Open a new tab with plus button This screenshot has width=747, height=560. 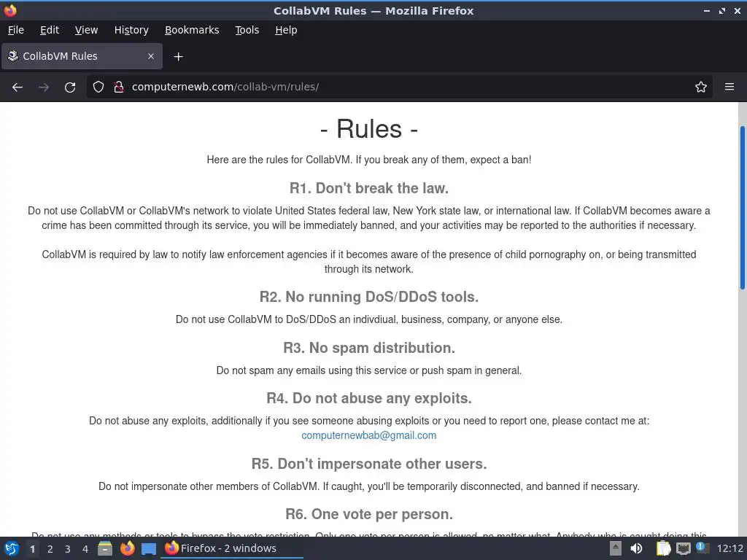[178, 57]
